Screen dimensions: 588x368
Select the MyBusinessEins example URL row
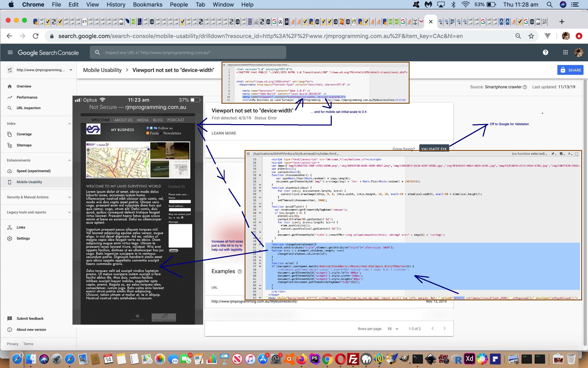[329, 302]
